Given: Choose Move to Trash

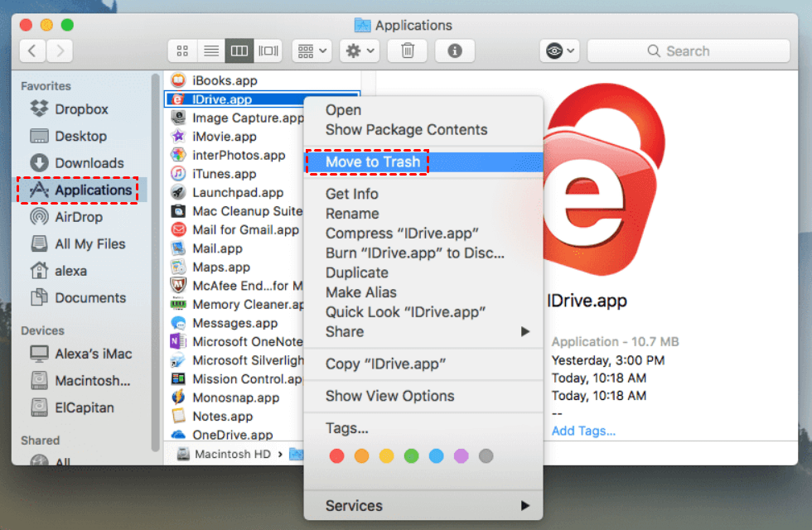Looking at the screenshot, I should click(423, 162).
